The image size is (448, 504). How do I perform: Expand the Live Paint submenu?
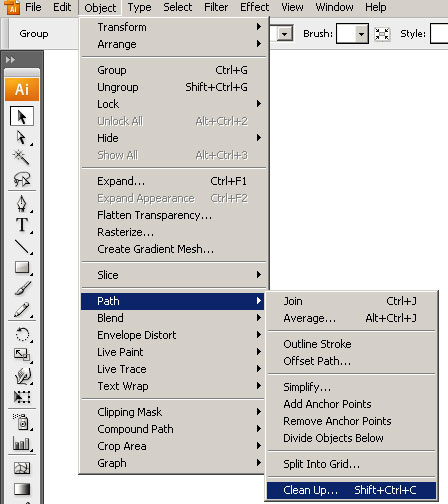pyautogui.click(x=173, y=352)
